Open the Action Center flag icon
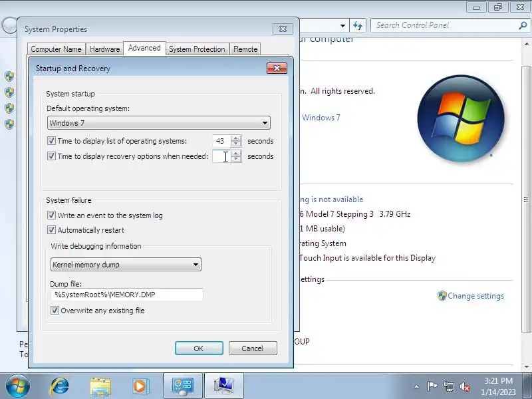The height and width of the screenshot is (399, 532). click(432, 386)
